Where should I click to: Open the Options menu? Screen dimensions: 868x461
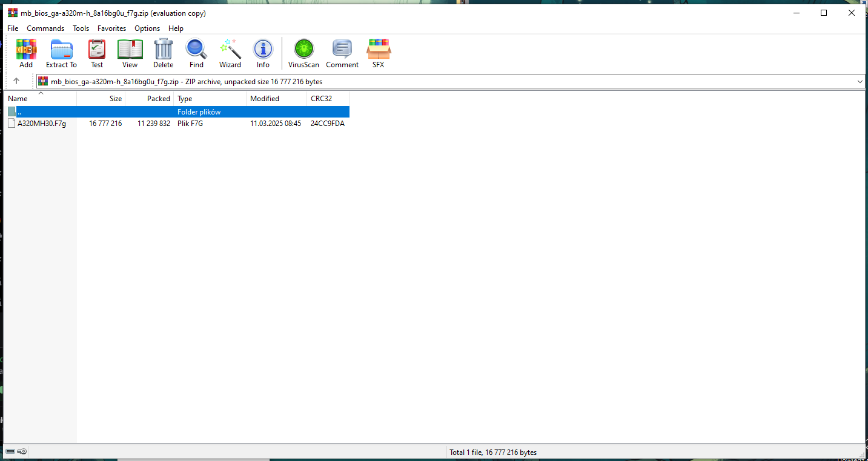[x=147, y=28]
